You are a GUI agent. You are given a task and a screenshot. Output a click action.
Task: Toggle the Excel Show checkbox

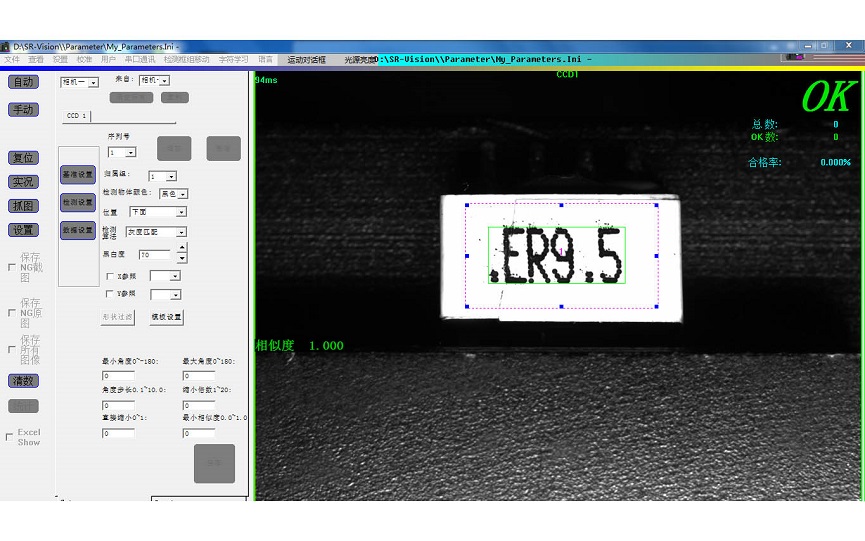point(10,437)
